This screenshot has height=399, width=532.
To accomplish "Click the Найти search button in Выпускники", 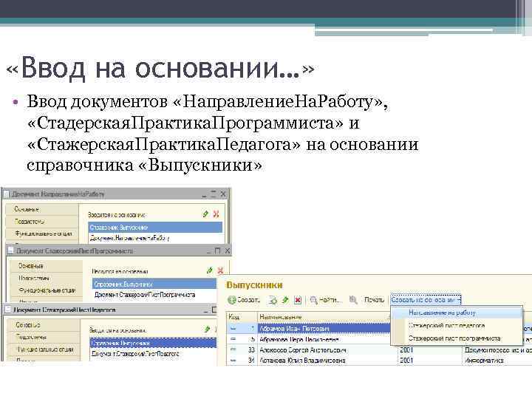I will (x=326, y=300).
